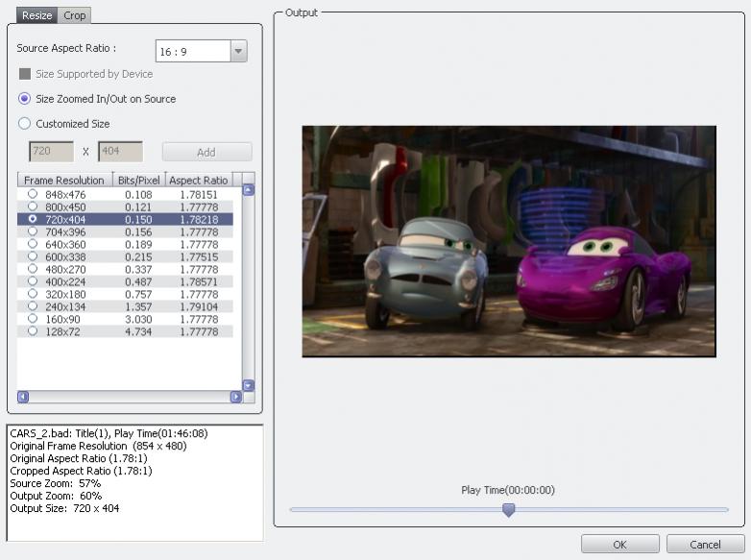Click the resolution list scroll down arrow

tap(249, 385)
